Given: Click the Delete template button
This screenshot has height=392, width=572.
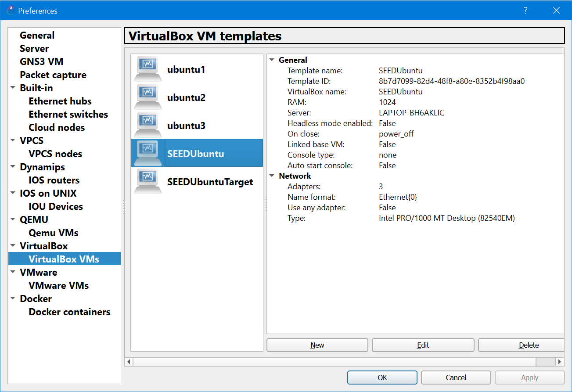Looking at the screenshot, I should [x=522, y=345].
